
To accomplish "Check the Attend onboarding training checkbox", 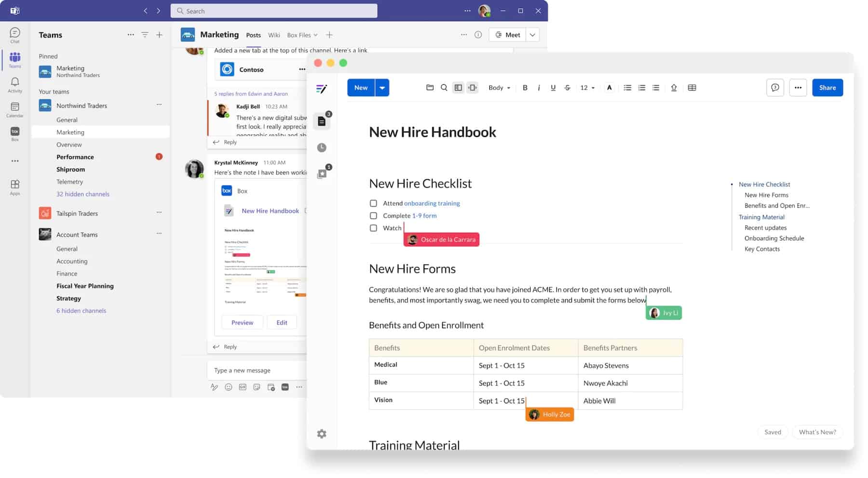I will 373,203.
